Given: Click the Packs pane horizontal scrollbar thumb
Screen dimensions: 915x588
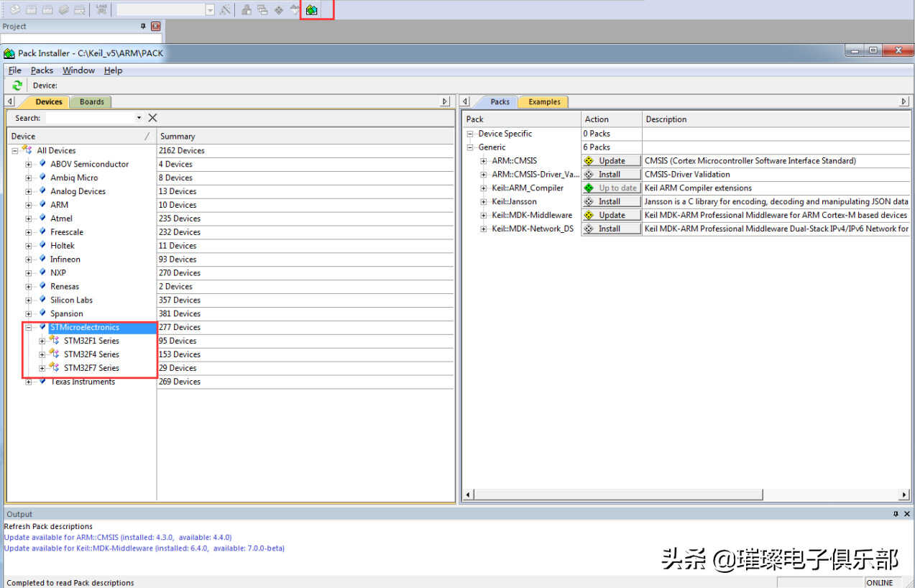Looking at the screenshot, I should [618, 495].
